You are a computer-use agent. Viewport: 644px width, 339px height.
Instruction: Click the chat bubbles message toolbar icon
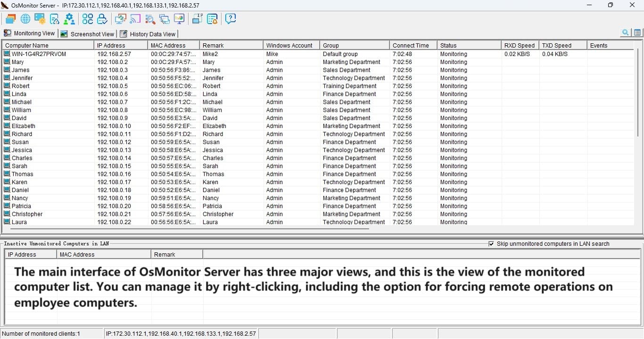point(165,19)
